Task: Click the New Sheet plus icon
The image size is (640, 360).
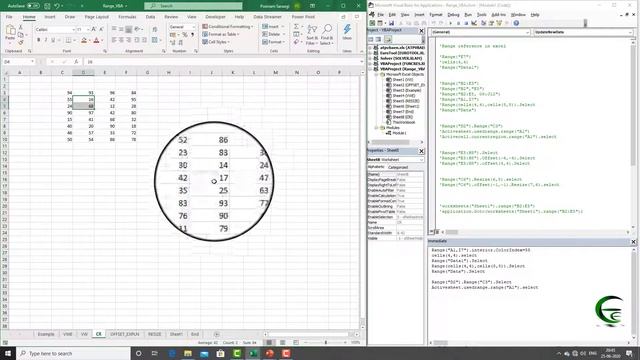Action: tap(216, 334)
